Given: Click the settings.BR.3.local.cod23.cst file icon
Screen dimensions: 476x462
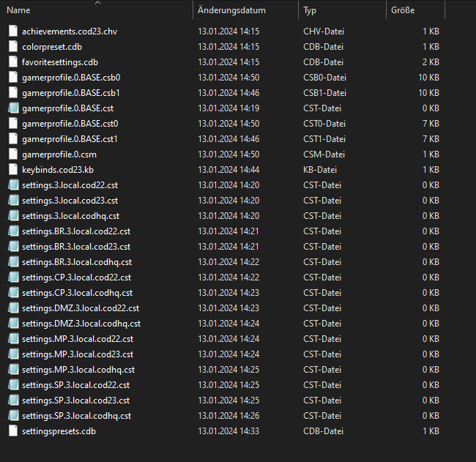Looking at the screenshot, I should 13,247.
